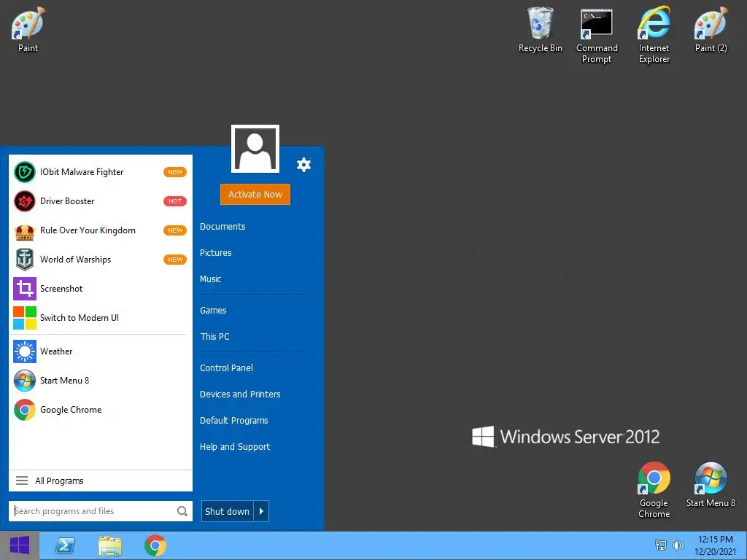This screenshot has width=747, height=560.
Task: Open PowerShell from the taskbar
Action: point(65,545)
